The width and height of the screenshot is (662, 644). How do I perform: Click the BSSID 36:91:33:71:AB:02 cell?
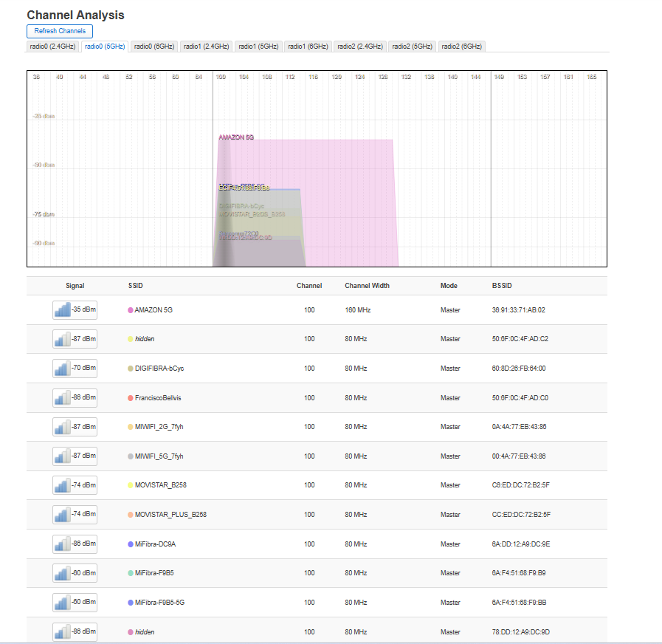coord(519,310)
